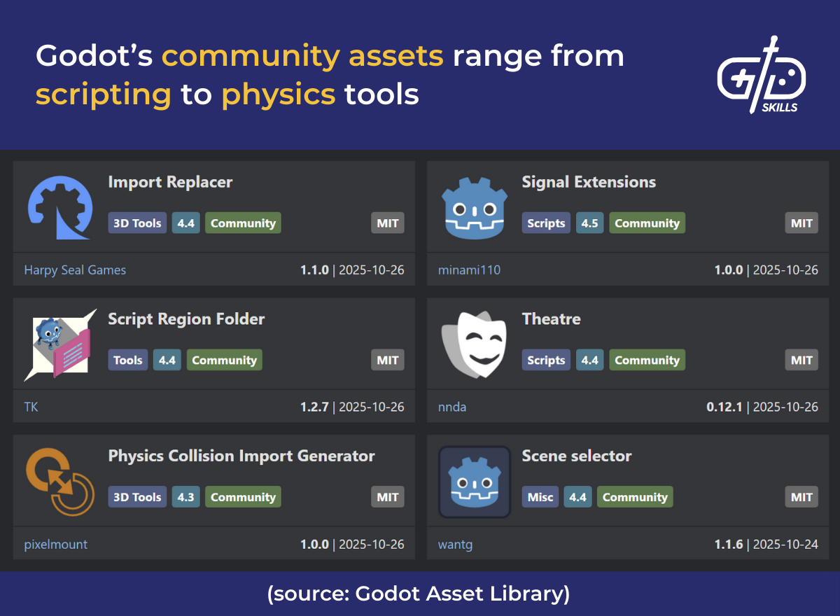840x616 pixels.
Task: Click the Misc category badge on Scene selector
Action: 540,497
